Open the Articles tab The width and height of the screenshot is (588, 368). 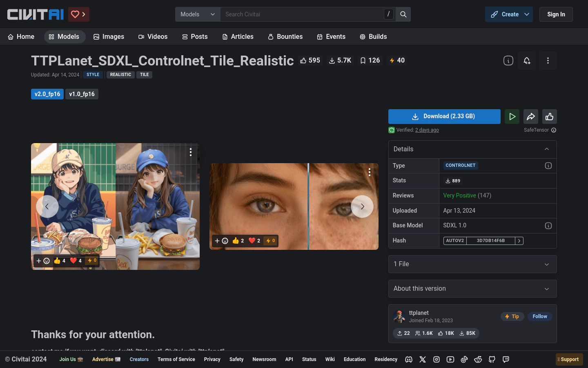(x=238, y=37)
